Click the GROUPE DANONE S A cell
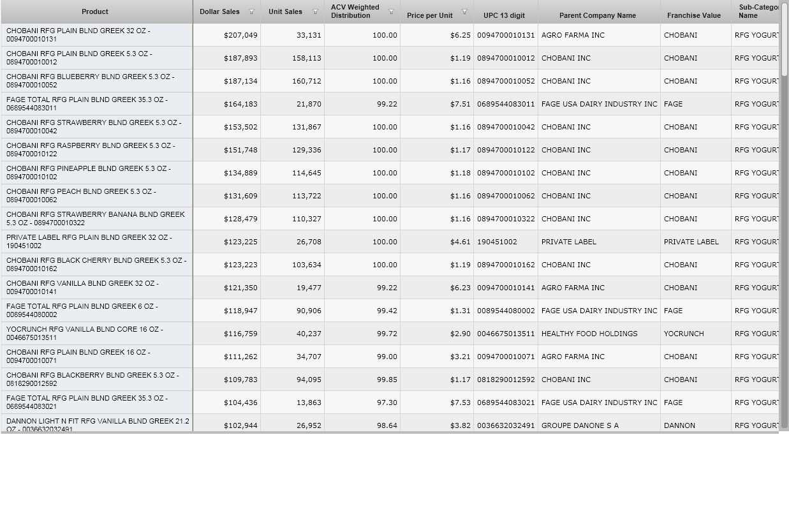Image resolution: width=789 pixels, height=532 pixels. (580, 425)
